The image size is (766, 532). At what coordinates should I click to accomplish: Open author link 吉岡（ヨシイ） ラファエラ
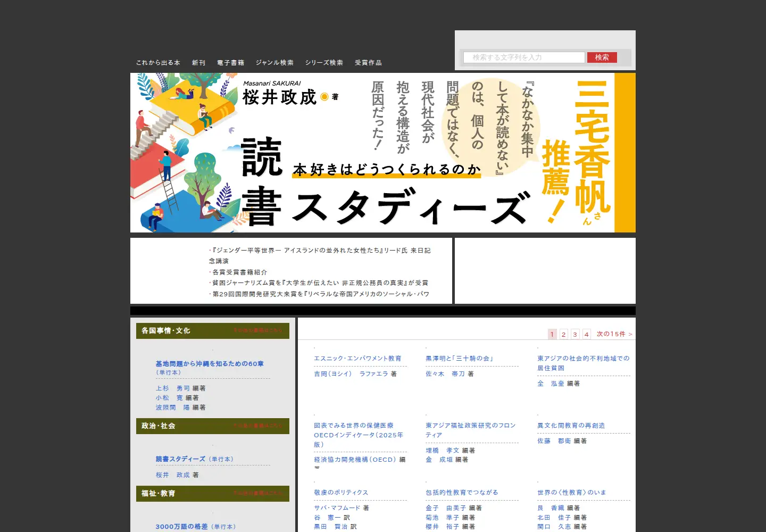point(351,374)
